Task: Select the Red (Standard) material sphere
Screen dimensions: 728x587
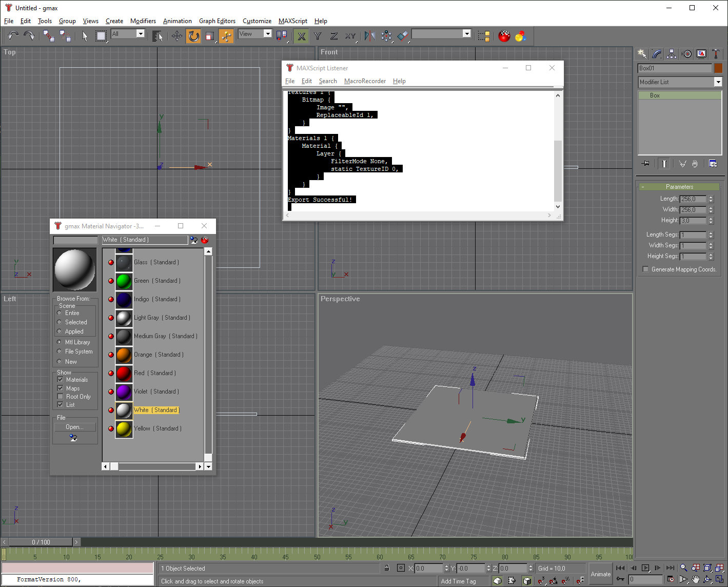Action: coord(124,373)
